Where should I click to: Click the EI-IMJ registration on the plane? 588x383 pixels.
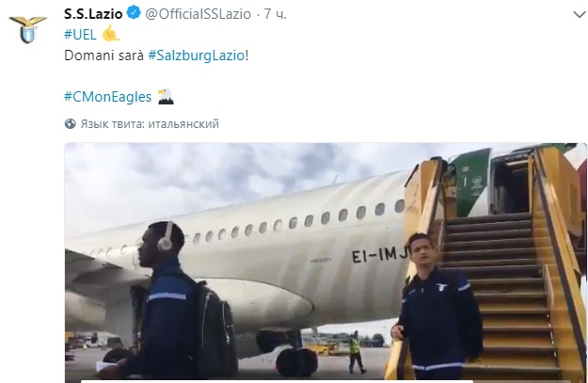(379, 255)
